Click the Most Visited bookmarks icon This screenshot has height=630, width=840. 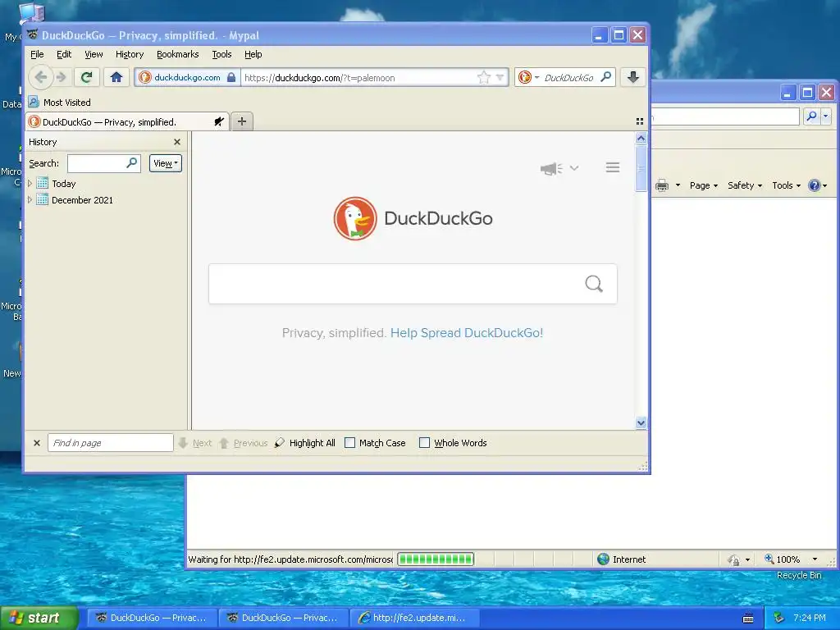coord(34,102)
